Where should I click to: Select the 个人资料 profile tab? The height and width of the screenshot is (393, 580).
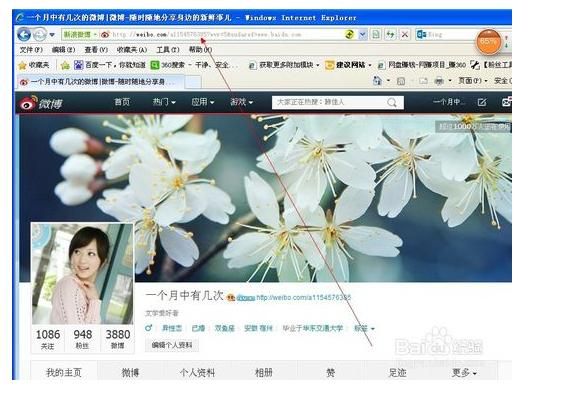coord(197,372)
